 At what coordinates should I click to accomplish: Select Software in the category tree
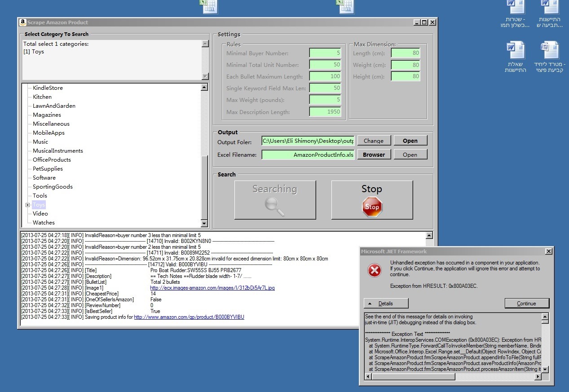44,178
